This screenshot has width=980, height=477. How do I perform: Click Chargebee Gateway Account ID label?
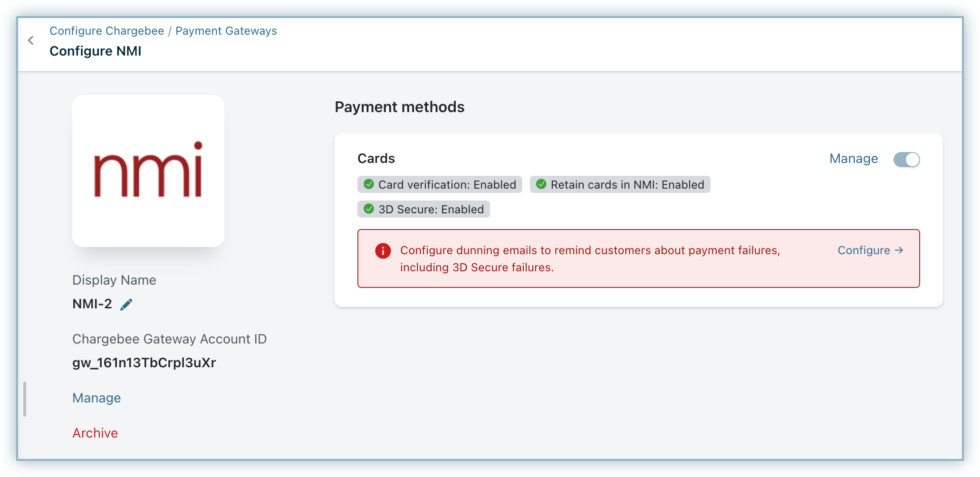pos(169,339)
